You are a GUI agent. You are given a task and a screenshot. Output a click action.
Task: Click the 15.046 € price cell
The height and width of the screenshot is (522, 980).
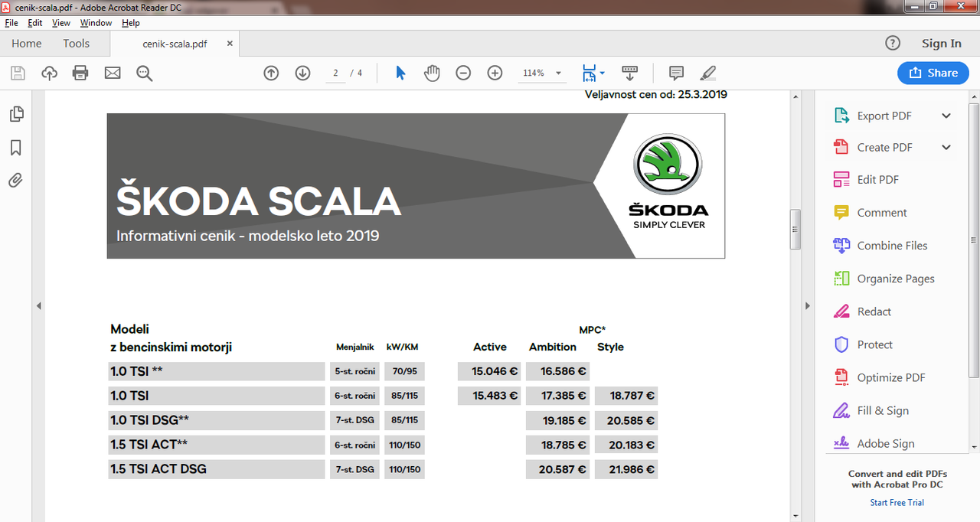[489, 371]
